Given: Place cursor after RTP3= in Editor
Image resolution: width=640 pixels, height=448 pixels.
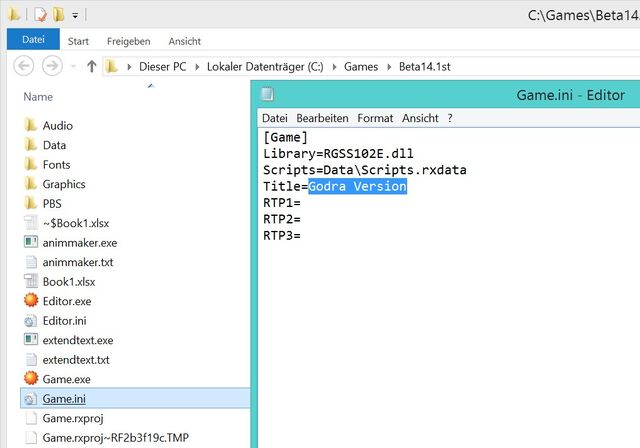Looking at the screenshot, I should [x=301, y=235].
